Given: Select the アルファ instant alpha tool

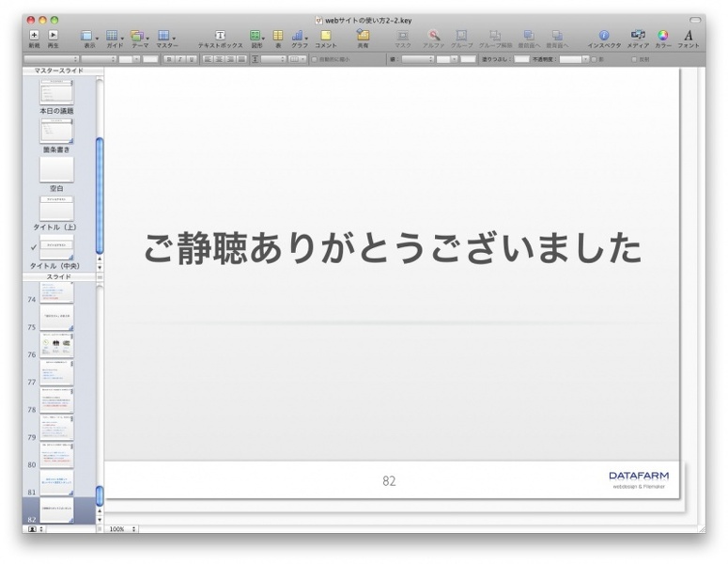Looking at the screenshot, I should tap(433, 36).
